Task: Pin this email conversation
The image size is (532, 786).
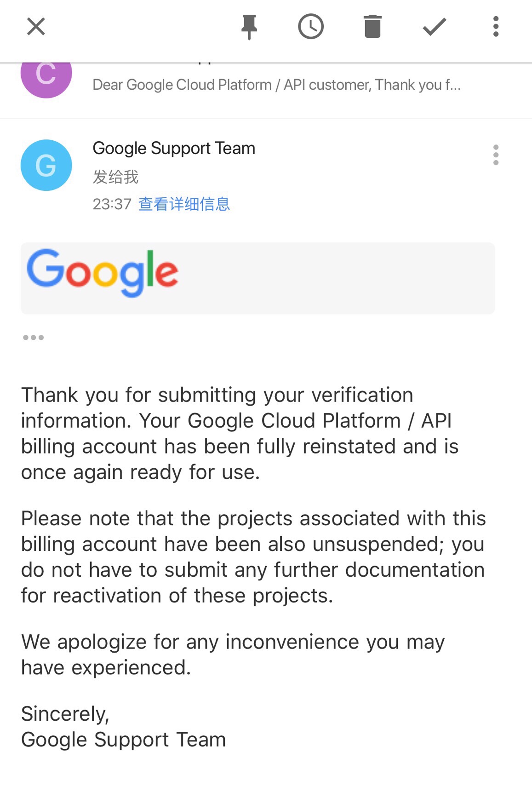Action: (x=249, y=27)
